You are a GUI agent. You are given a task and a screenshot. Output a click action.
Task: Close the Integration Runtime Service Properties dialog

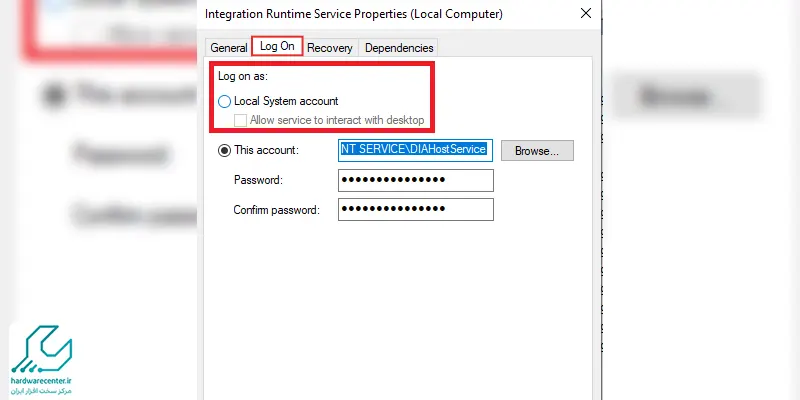[586, 13]
